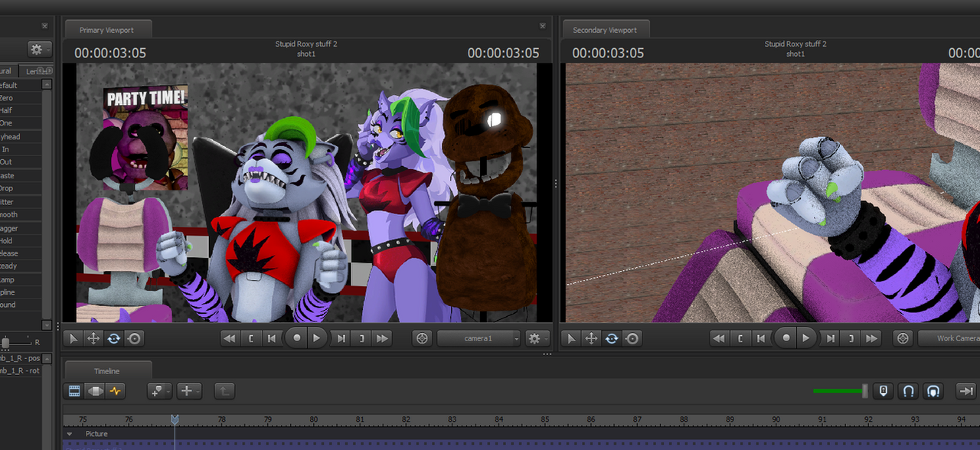Go to next clip edge in Primary Viewport

tap(362, 337)
